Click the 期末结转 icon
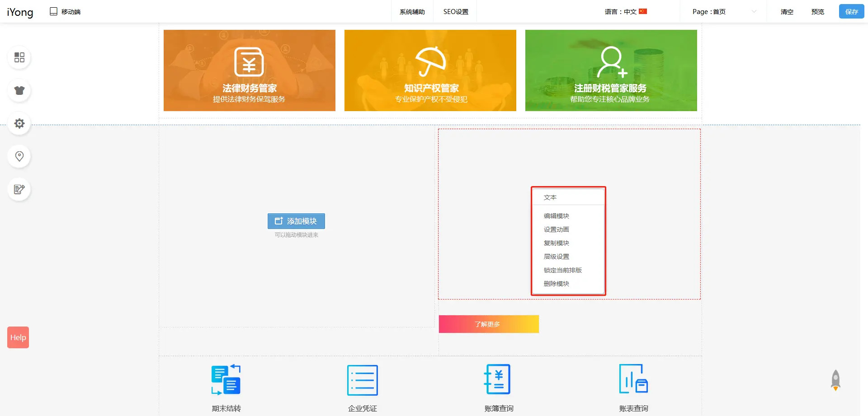The height and width of the screenshot is (416, 868). pyautogui.click(x=226, y=380)
